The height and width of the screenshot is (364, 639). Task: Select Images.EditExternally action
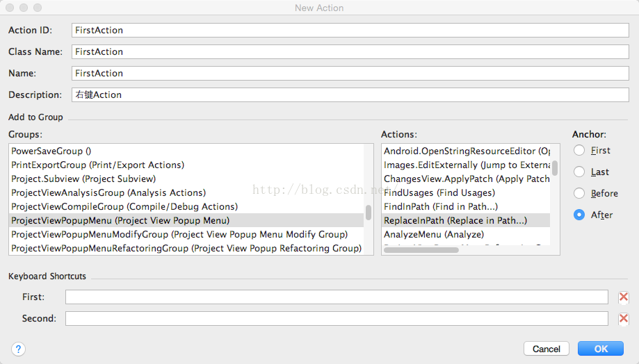coord(466,165)
